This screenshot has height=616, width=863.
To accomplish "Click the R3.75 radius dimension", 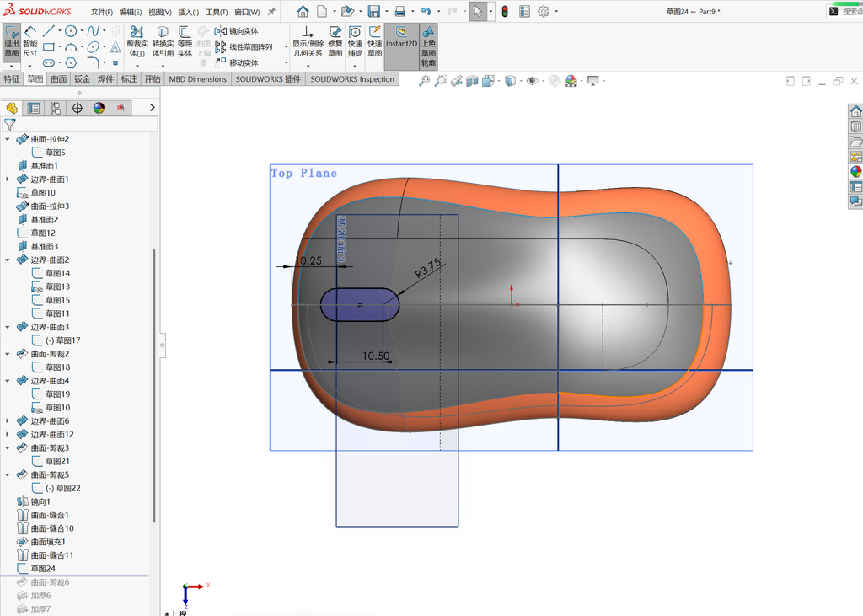I will [x=427, y=268].
